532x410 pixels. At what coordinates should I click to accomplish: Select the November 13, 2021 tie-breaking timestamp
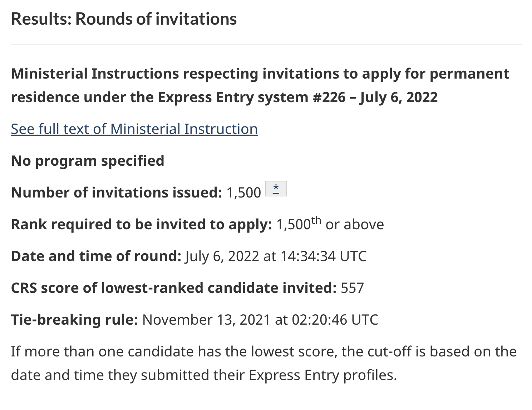click(x=260, y=320)
